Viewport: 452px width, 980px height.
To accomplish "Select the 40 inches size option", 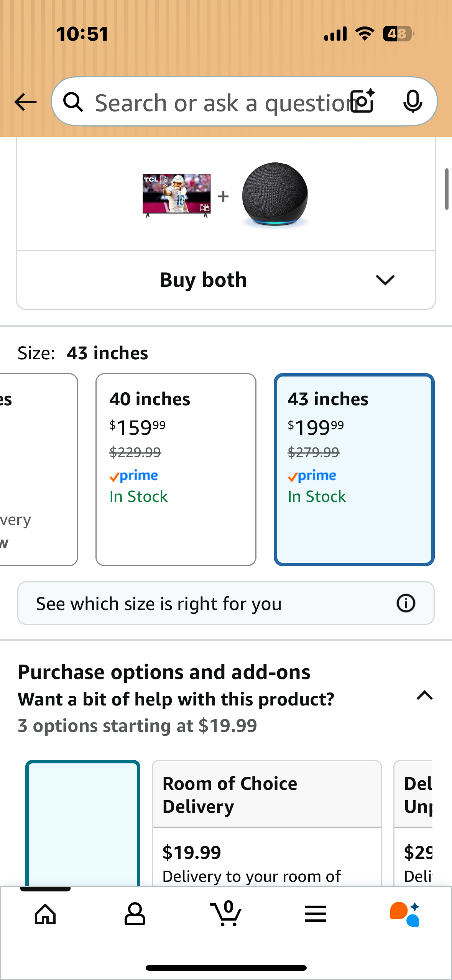I will 176,472.
